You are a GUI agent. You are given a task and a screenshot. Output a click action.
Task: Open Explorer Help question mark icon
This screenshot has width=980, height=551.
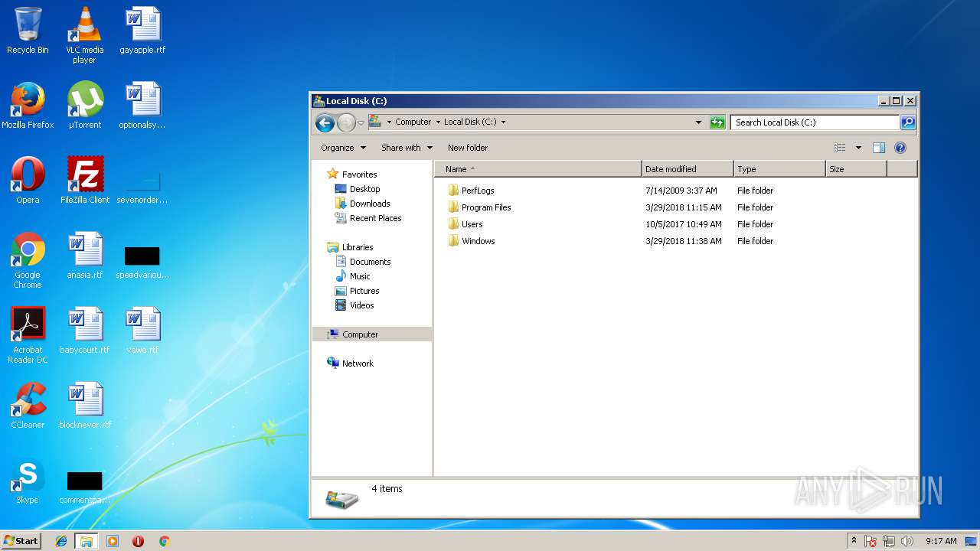(x=900, y=148)
